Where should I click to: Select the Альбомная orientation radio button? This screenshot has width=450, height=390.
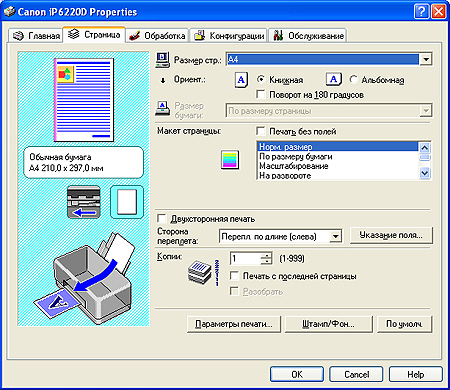tap(353, 79)
